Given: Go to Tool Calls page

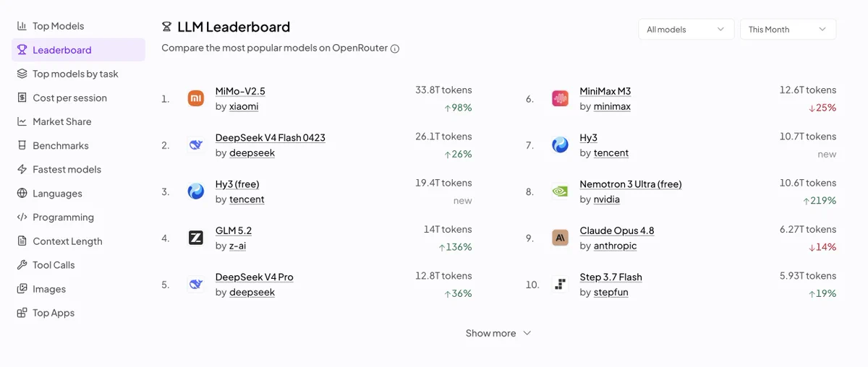Looking at the screenshot, I should click(x=78, y=265).
